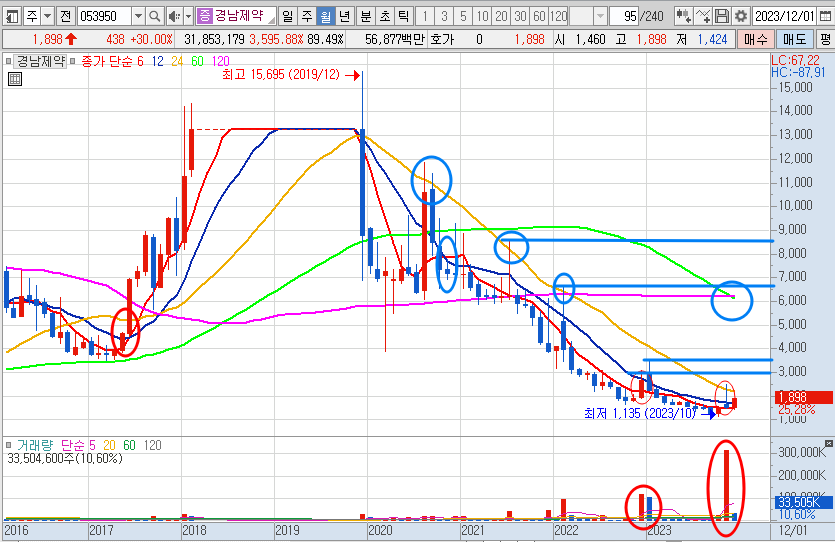Click the purple 증 badge icon
This screenshot has height=542, width=835.
click(204, 16)
